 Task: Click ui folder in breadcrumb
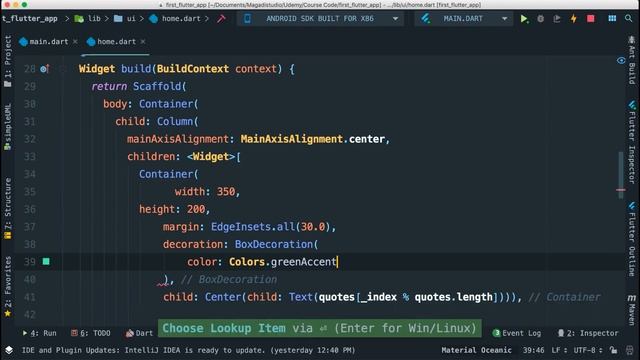[125, 19]
